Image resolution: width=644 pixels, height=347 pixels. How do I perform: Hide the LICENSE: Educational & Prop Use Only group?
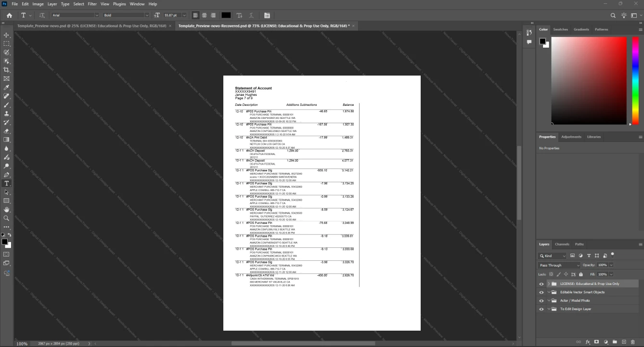pyautogui.click(x=541, y=284)
